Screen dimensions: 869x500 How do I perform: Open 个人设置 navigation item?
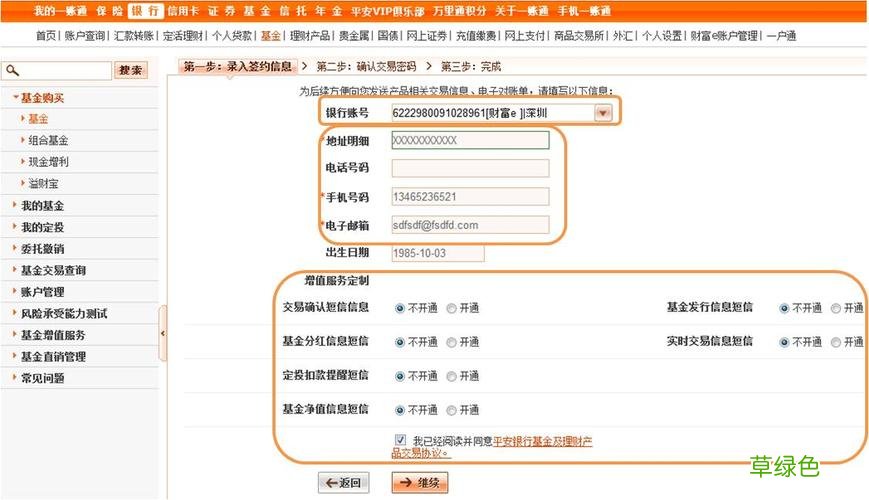[662, 36]
